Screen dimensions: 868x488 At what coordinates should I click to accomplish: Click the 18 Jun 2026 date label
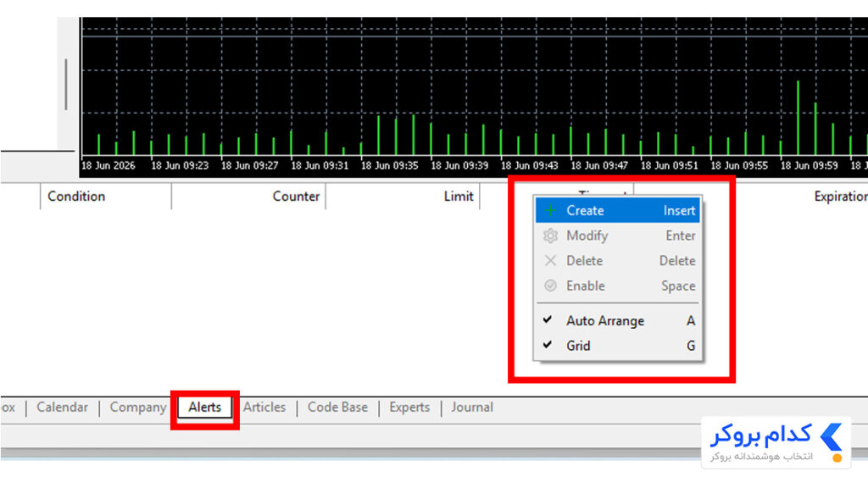[108, 165]
